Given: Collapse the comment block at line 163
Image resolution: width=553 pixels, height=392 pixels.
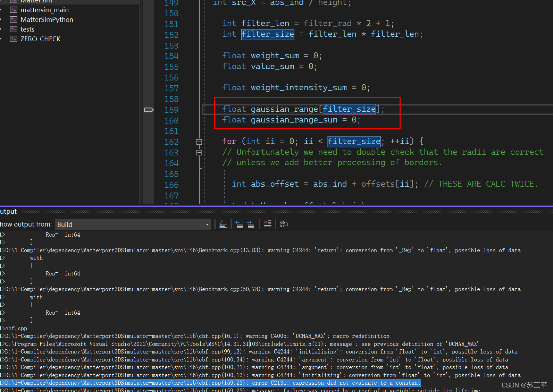Looking at the screenshot, I should coord(199,152).
